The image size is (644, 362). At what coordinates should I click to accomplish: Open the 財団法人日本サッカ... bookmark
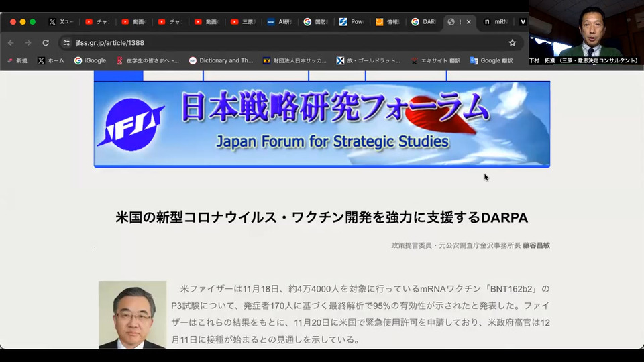295,61
